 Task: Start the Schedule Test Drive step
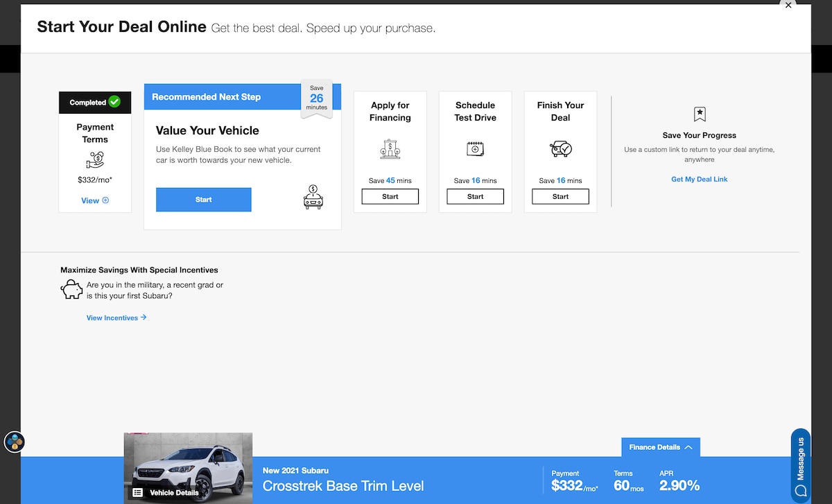[475, 196]
